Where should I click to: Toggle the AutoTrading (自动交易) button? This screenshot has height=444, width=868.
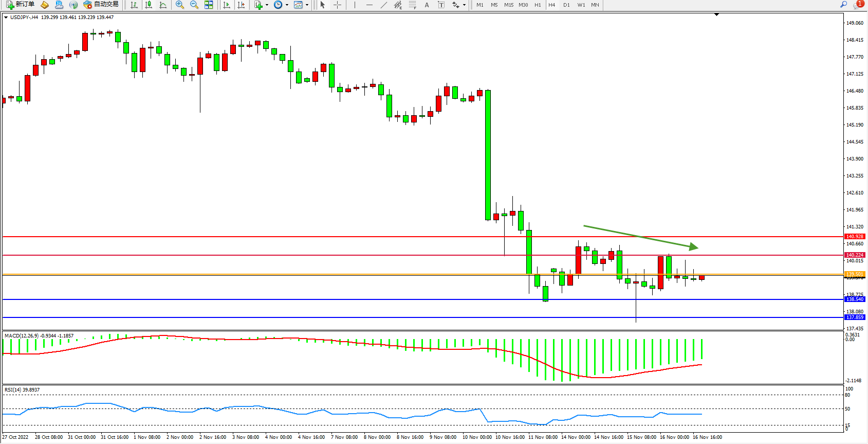101,5
